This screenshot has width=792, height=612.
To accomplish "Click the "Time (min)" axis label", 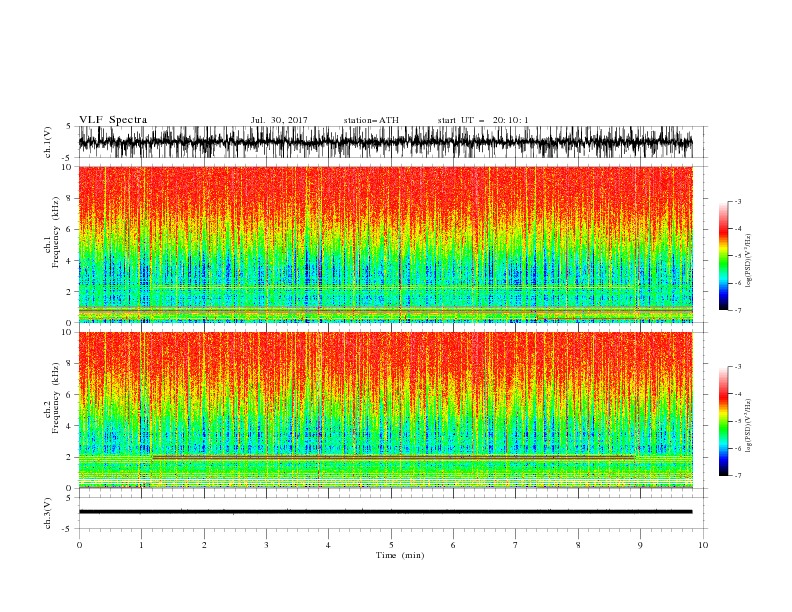I will coord(400,555).
